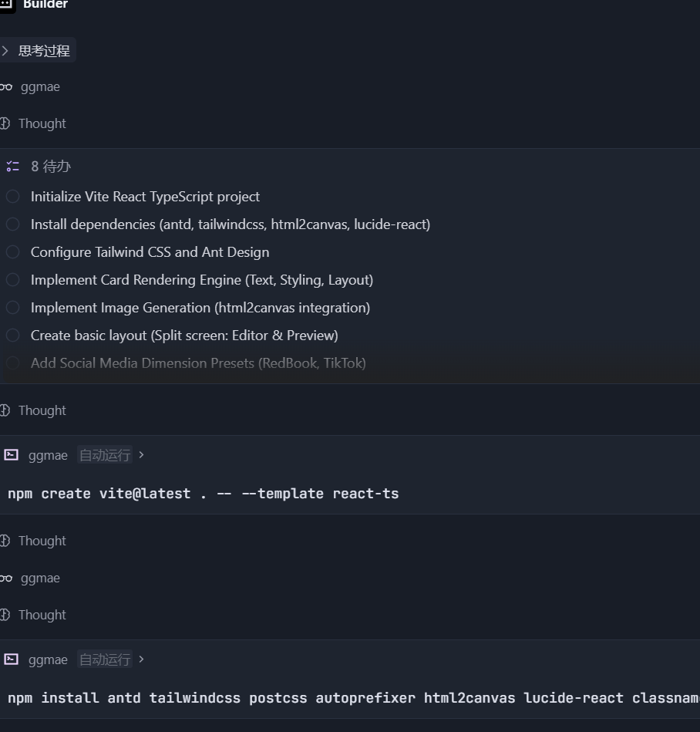This screenshot has width=700, height=732.
Task: Open the 8 待办 todo list header
Action: 51,167
